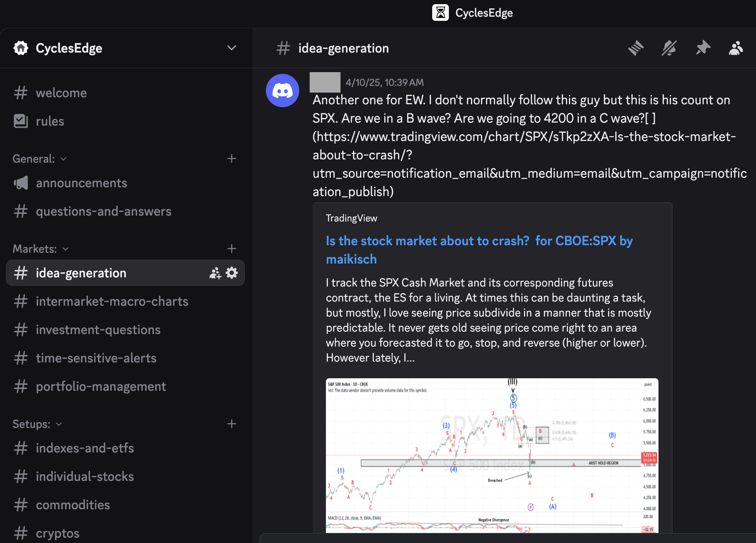Viewport: 756px width, 543px height.
Task: Open the Threads icon in channel header
Action: pyautogui.click(x=636, y=48)
